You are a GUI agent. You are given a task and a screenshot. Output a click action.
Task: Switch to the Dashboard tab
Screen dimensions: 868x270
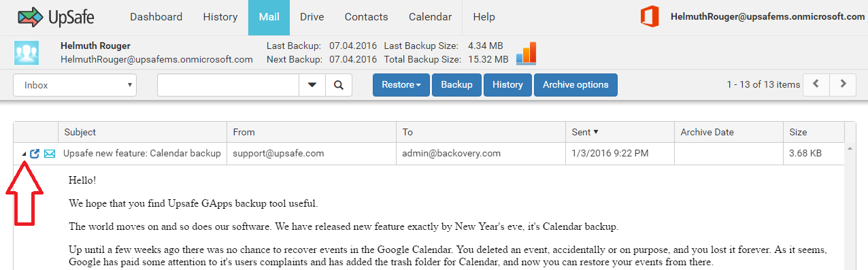(x=156, y=17)
